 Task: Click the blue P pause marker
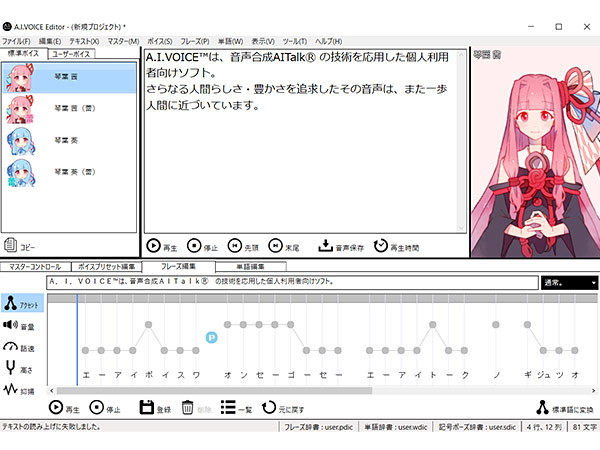pyautogui.click(x=212, y=338)
